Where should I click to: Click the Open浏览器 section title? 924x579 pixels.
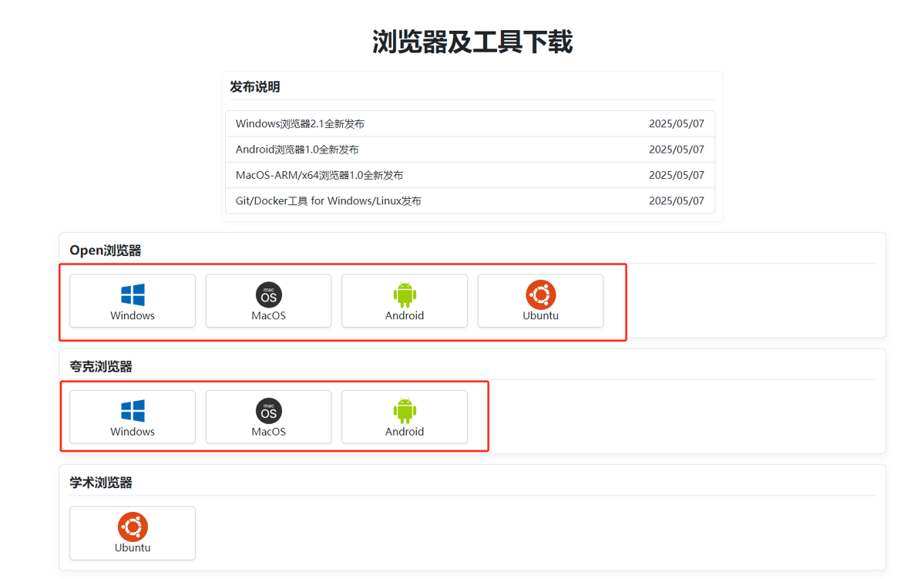[106, 250]
